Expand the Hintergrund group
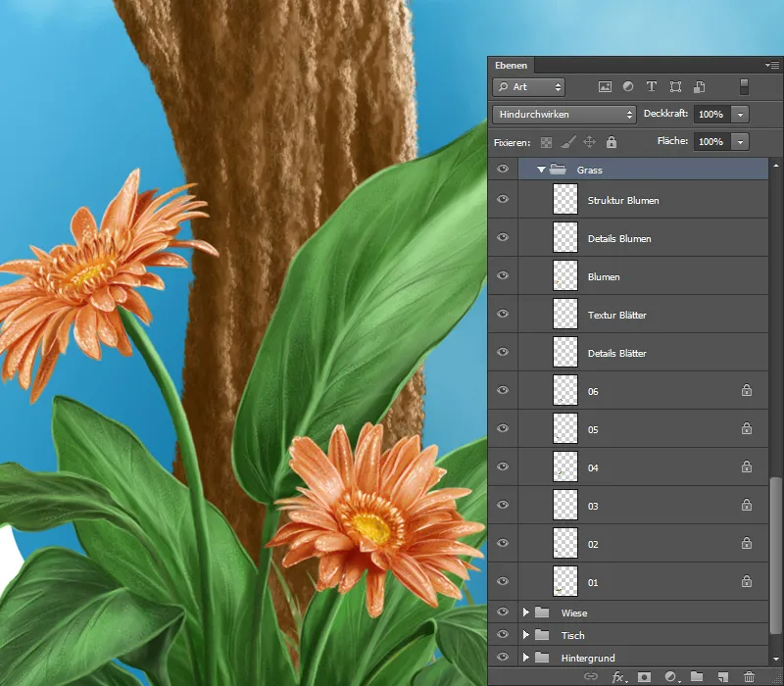 [x=526, y=657]
